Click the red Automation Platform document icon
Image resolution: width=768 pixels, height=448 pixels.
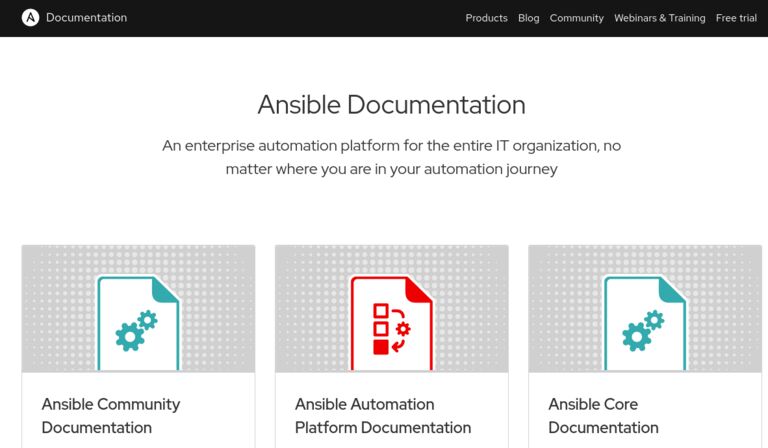tap(392, 324)
